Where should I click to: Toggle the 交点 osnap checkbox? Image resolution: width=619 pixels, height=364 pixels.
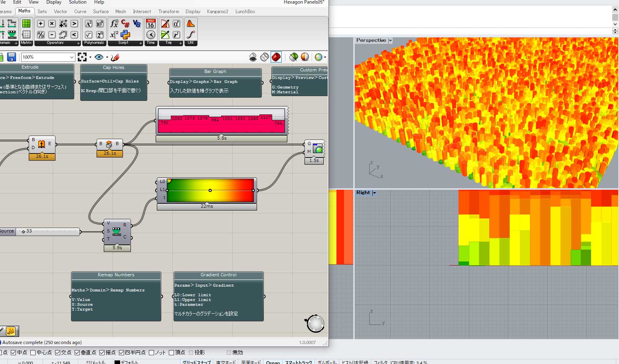57,352
